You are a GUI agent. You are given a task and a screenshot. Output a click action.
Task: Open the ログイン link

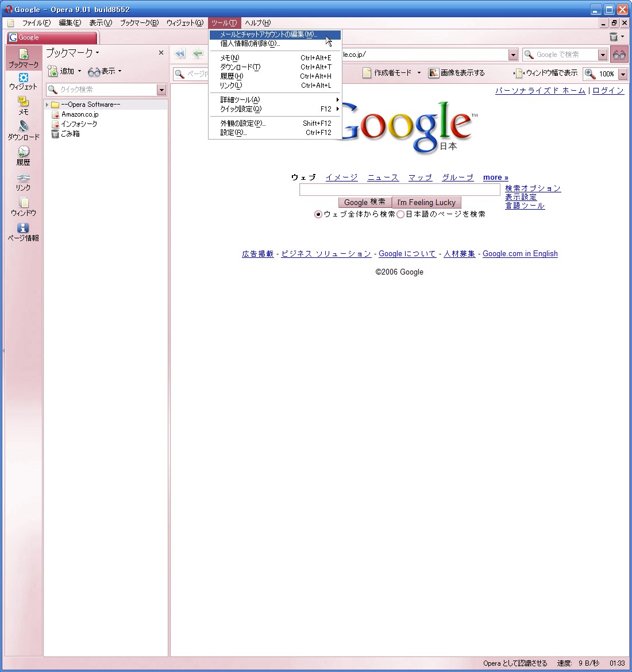coord(608,90)
